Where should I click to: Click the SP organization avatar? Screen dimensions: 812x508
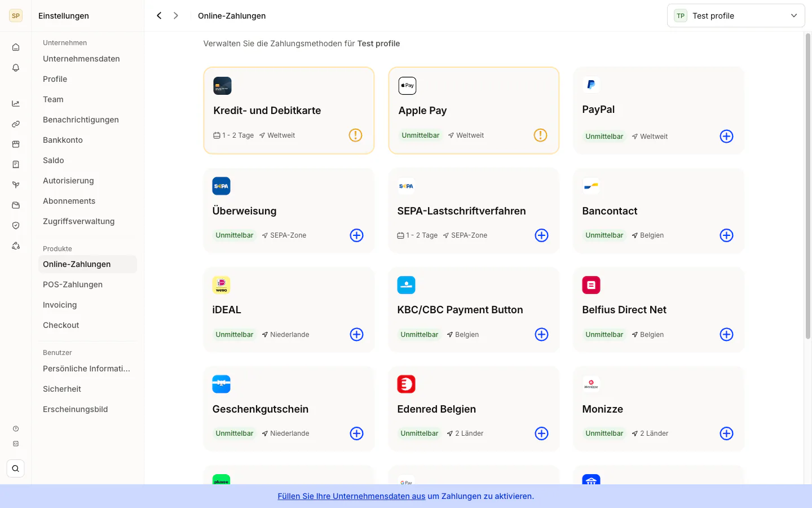pos(16,16)
